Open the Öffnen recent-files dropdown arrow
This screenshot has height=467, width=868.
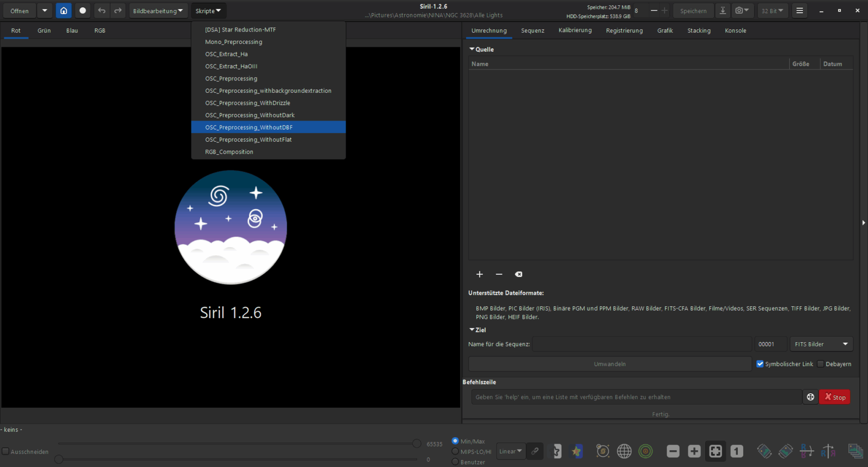pyautogui.click(x=44, y=10)
